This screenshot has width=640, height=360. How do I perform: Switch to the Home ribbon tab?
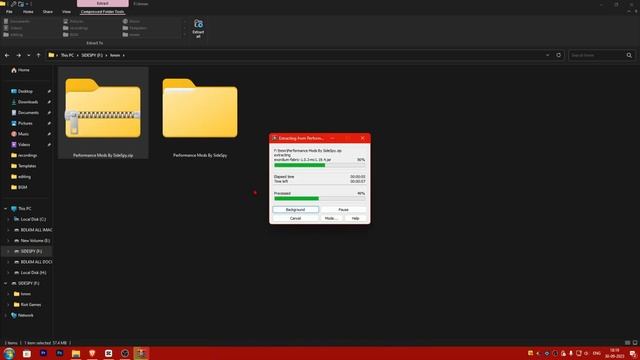(x=28, y=12)
